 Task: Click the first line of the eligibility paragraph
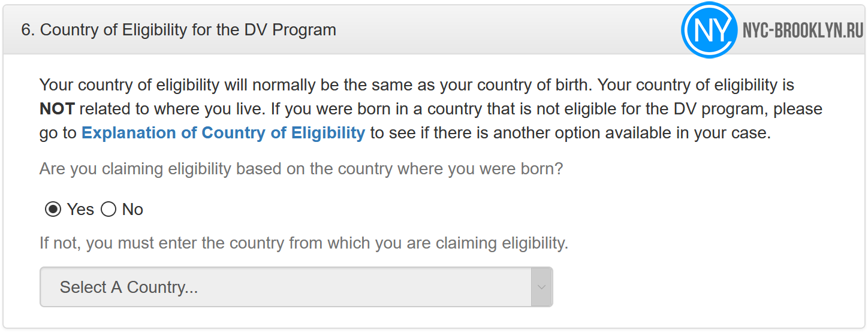(x=417, y=85)
